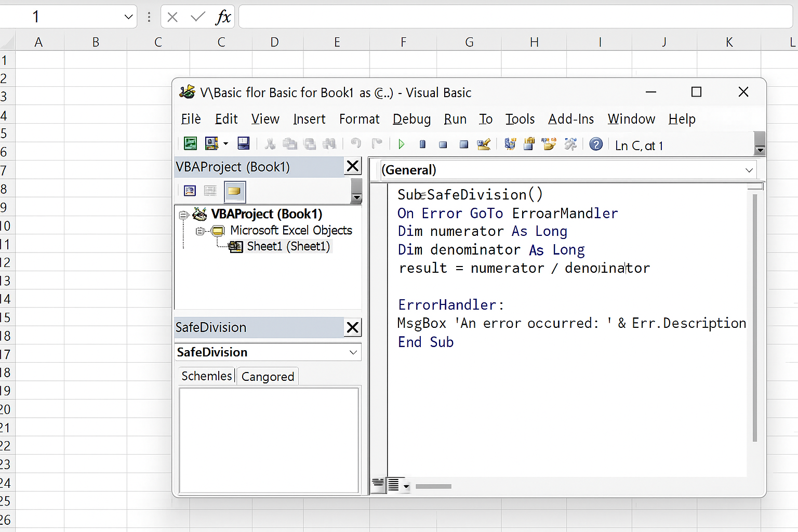The image size is (798, 532).
Task: Click the Insert UserForm toolbar icon
Action: click(x=211, y=144)
